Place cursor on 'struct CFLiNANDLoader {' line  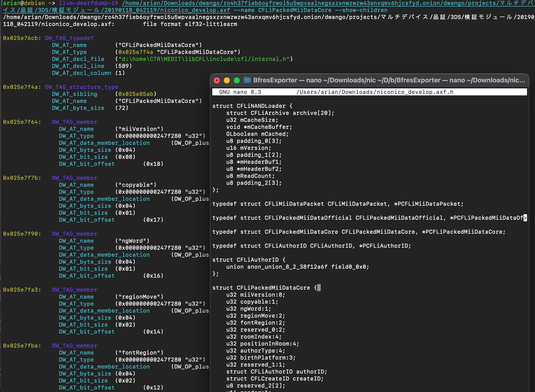pyautogui.click(x=252, y=106)
